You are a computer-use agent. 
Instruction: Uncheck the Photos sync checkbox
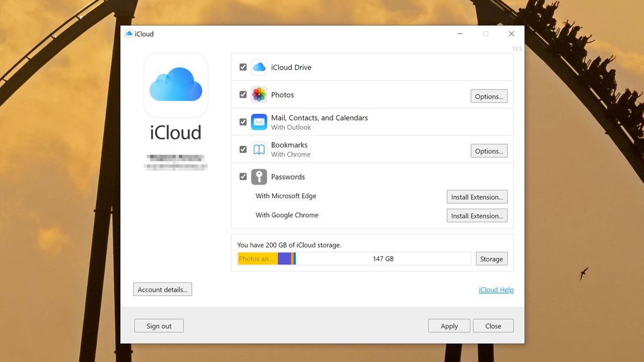coord(243,94)
